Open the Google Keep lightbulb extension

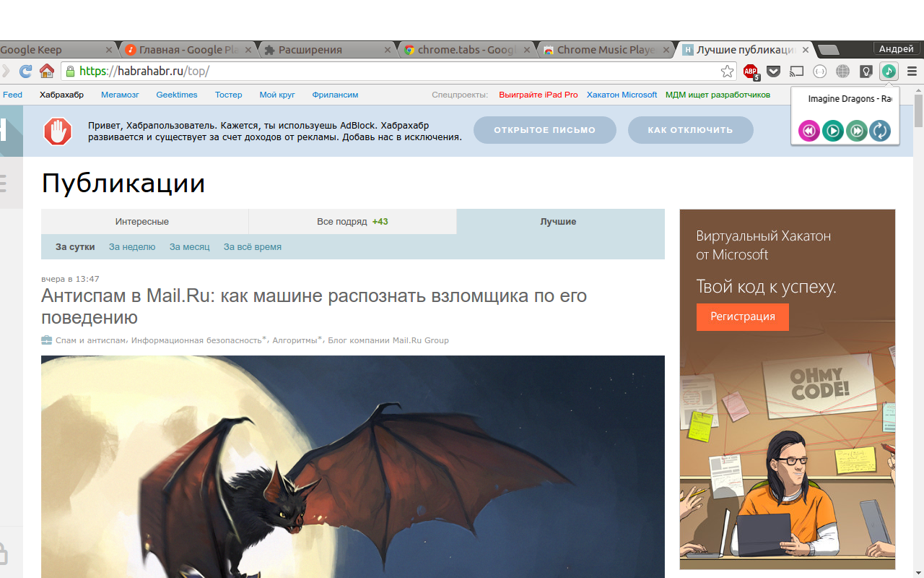(866, 72)
